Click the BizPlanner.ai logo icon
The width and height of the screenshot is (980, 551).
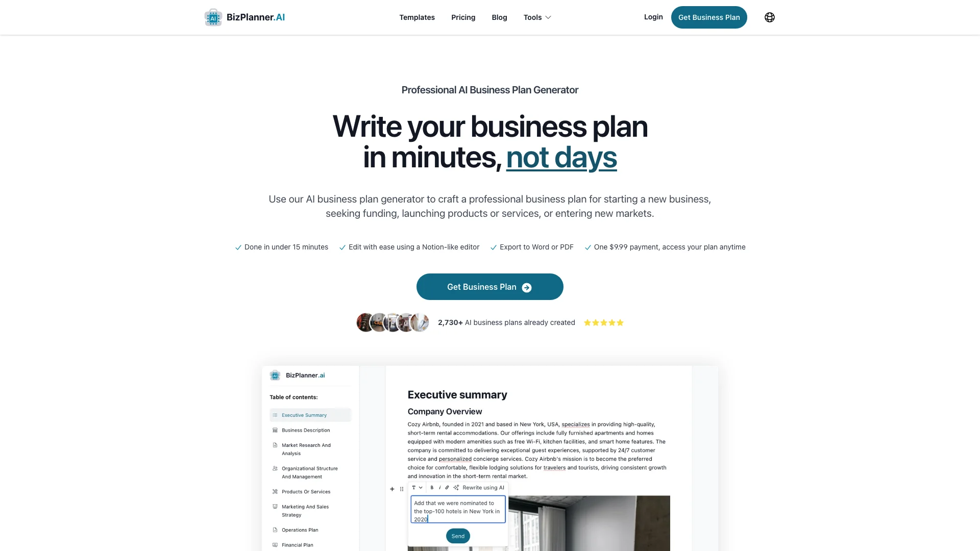pos(213,17)
